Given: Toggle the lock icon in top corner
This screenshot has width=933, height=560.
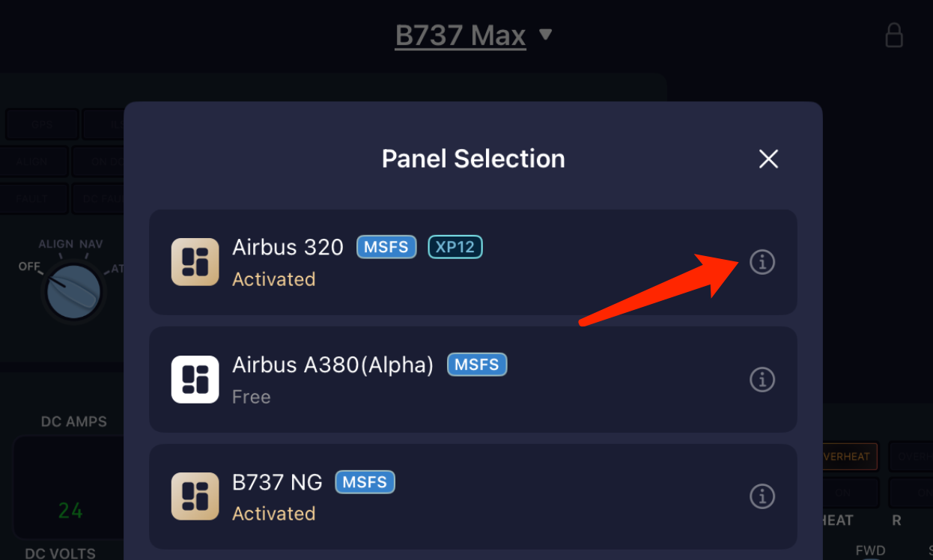Looking at the screenshot, I should click(894, 35).
